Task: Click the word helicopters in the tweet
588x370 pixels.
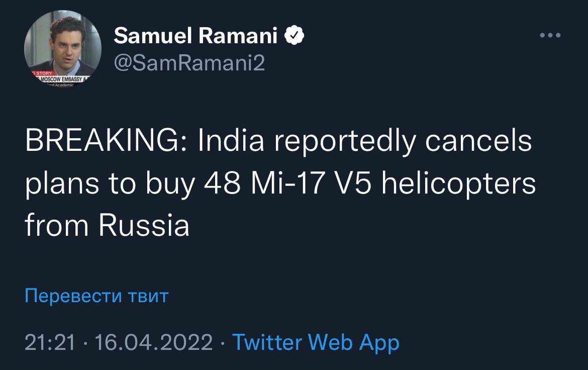Action: click(458, 184)
